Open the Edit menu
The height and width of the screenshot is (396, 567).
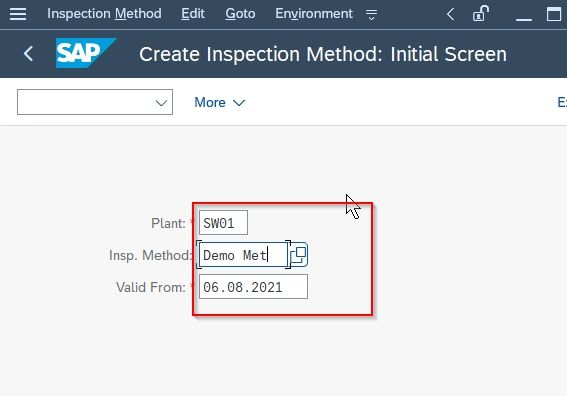pyautogui.click(x=193, y=14)
